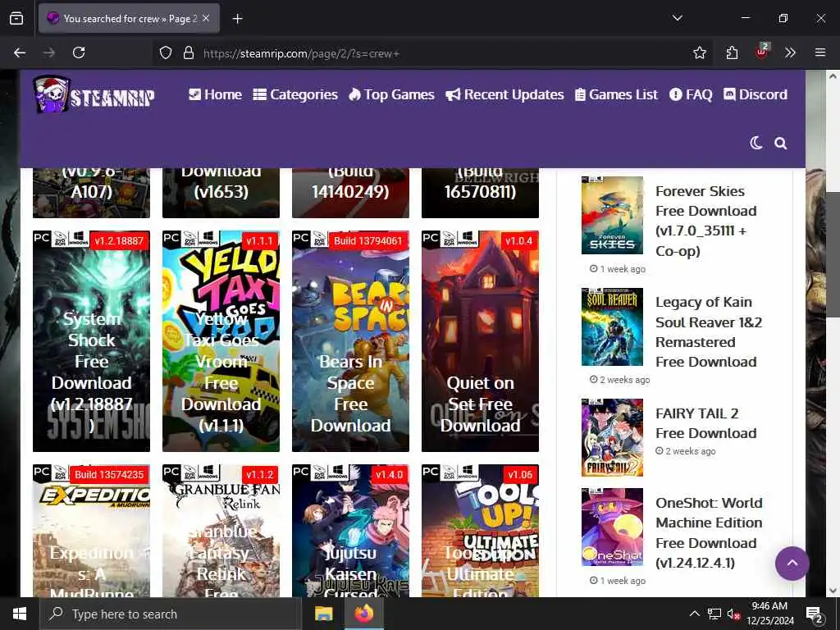The image size is (840, 630).
Task: Show hidden system tray icons chevron
Action: 694,614
